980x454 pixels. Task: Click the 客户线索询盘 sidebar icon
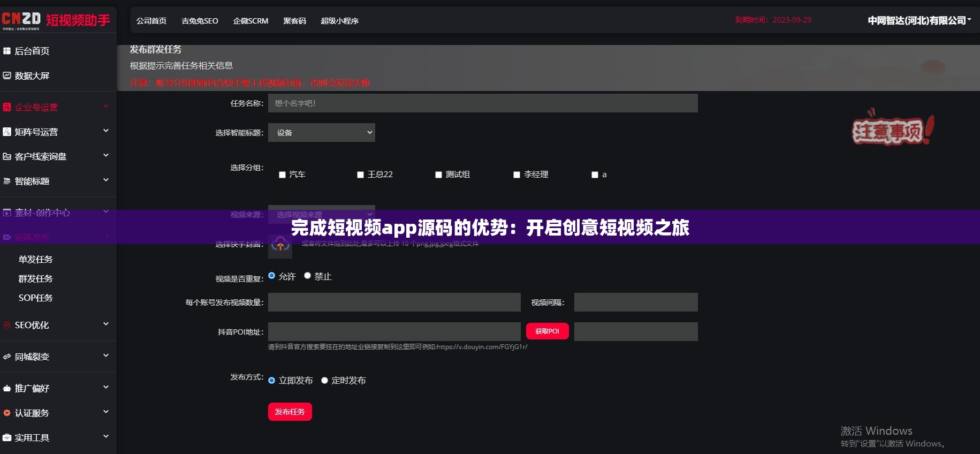pos(7,156)
